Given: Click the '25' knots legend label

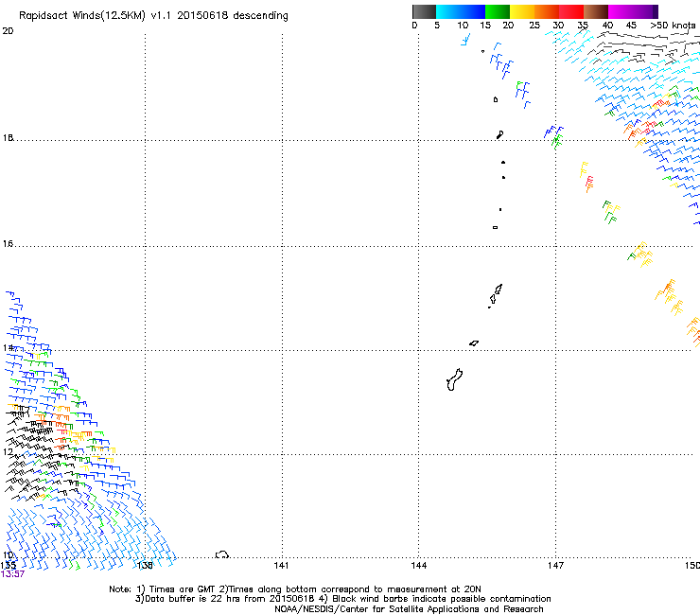Looking at the screenshot, I should click(x=534, y=26).
